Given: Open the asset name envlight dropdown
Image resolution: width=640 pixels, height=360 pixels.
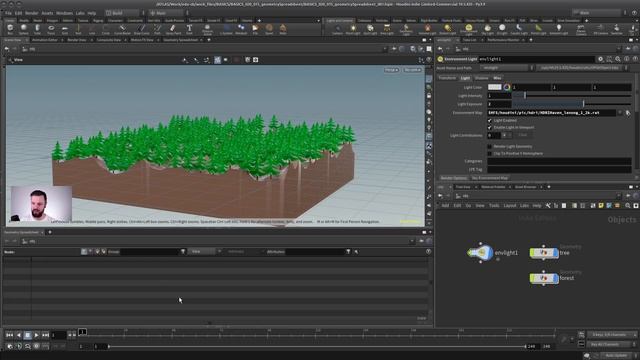Looking at the screenshot, I should [506, 68].
